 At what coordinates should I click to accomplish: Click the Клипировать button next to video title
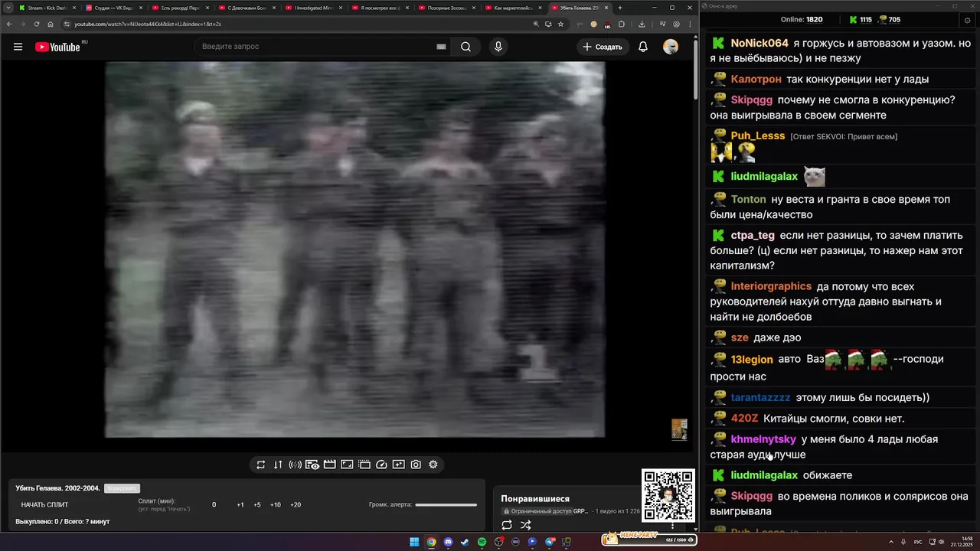click(x=122, y=488)
